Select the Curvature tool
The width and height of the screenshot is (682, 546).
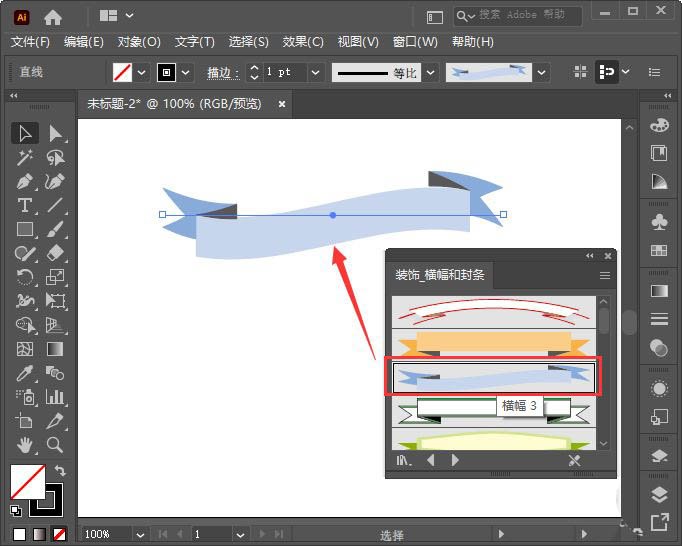click(x=55, y=181)
